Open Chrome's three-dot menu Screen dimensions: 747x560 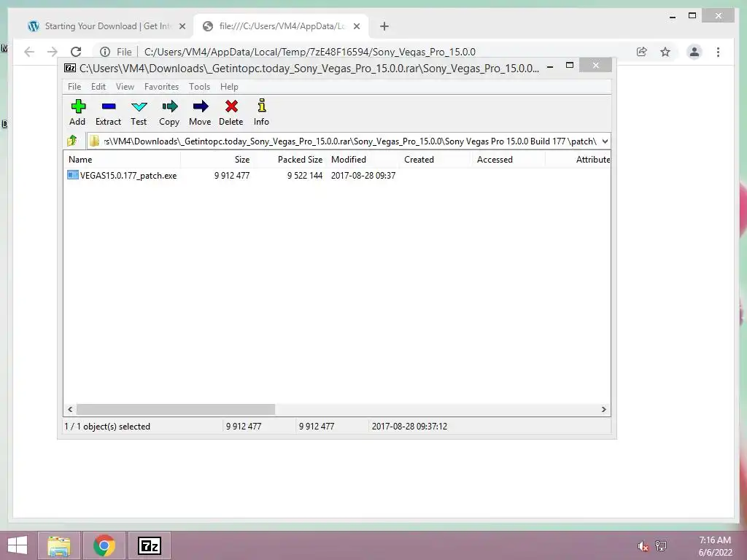(x=718, y=52)
